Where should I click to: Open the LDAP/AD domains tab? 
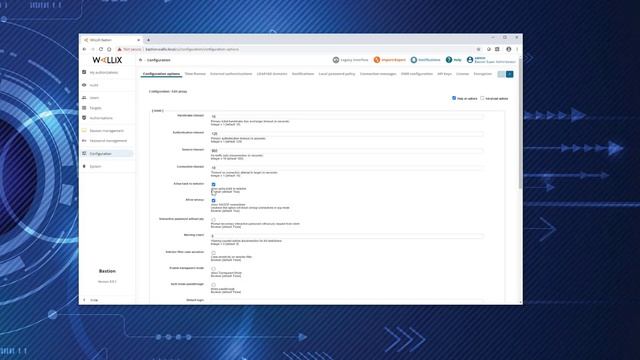(x=272, y=74)
